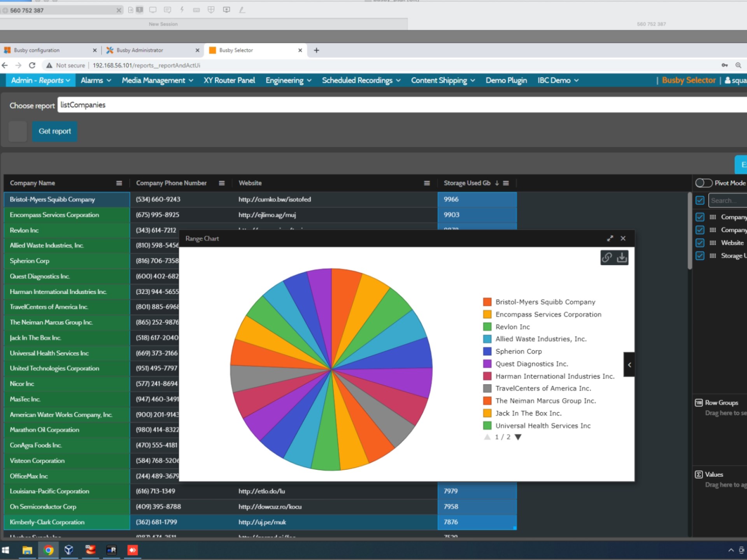Open VirtualBox from the taskbar
The width and height of the screenshot is (747, 560).
[69, 550]
